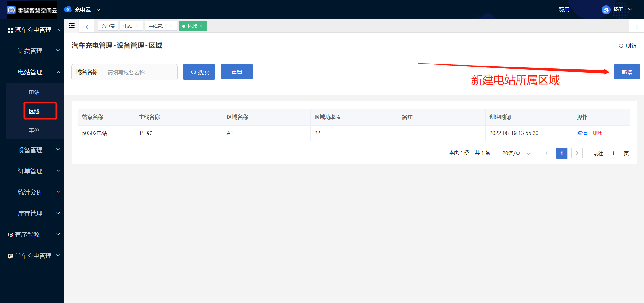Close the 电站 tab

point(137,26)
